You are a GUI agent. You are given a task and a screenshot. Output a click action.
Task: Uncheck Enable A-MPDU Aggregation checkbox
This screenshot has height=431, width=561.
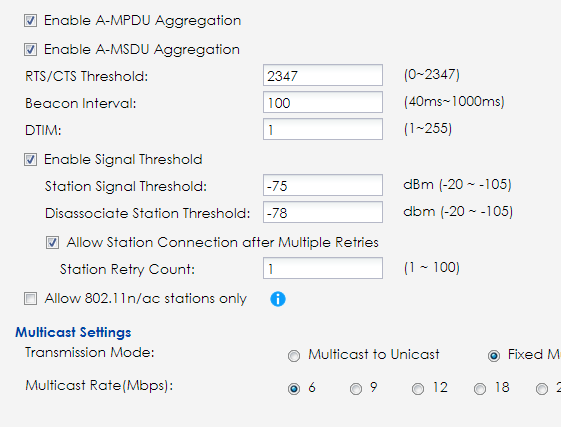[x=30, y=21]
